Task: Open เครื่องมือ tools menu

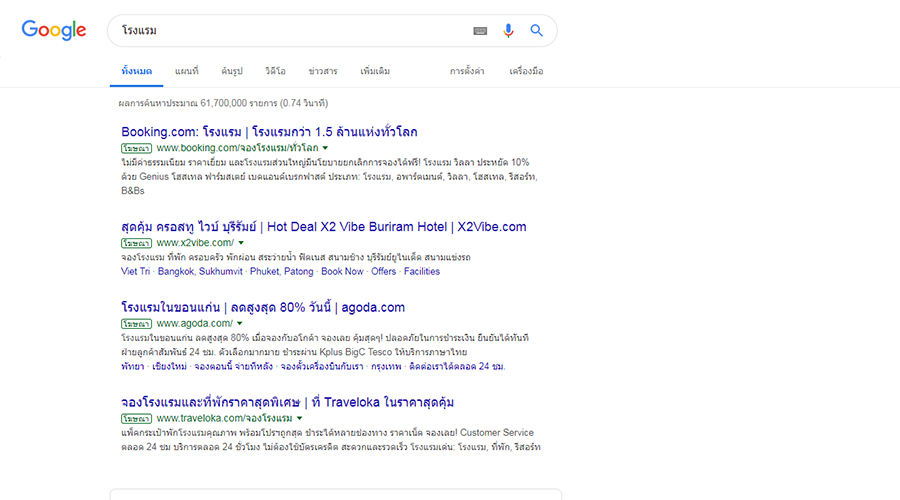Action: click(x=526, y=71)
